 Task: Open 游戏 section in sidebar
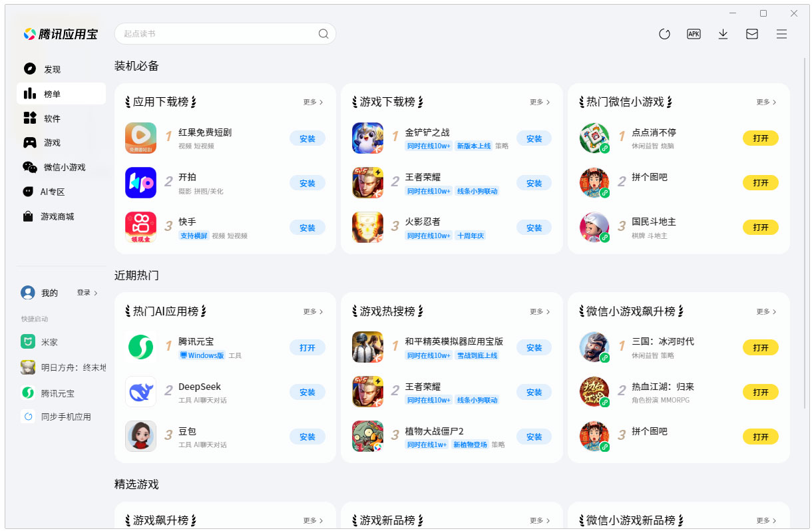[61, 142]
